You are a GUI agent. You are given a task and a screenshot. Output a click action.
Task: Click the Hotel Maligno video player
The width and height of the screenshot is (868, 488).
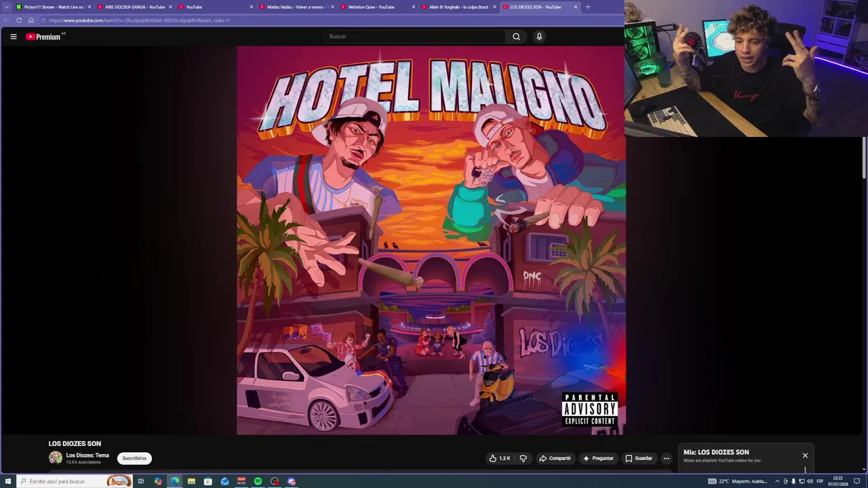[x=431, y=240]
